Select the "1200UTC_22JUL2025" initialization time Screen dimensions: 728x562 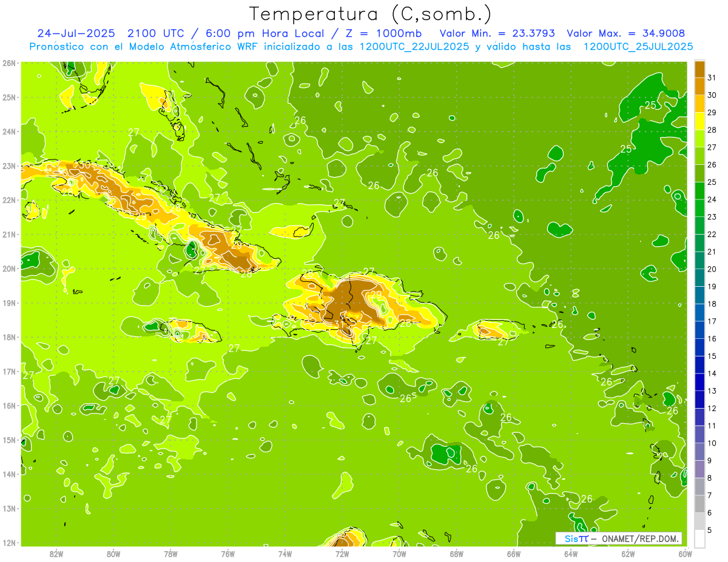click(x=414, y=46)
